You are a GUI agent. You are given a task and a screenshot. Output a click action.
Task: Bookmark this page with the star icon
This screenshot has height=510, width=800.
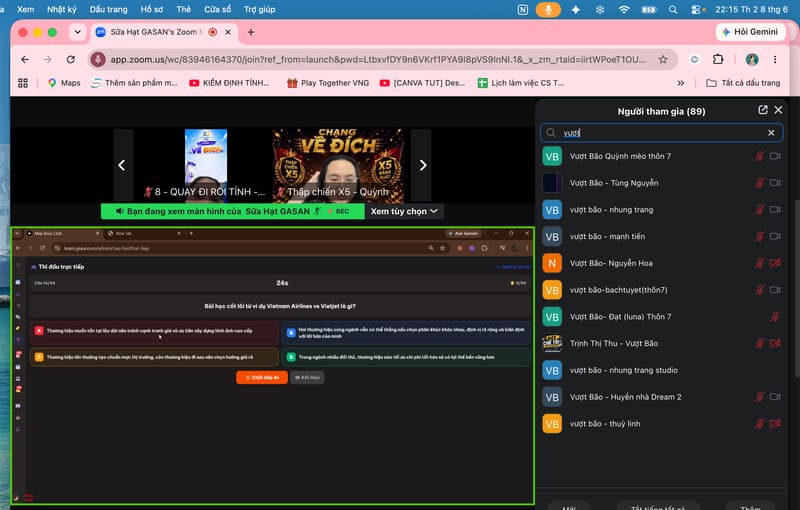pyautogui.click(x=663, y=60)
